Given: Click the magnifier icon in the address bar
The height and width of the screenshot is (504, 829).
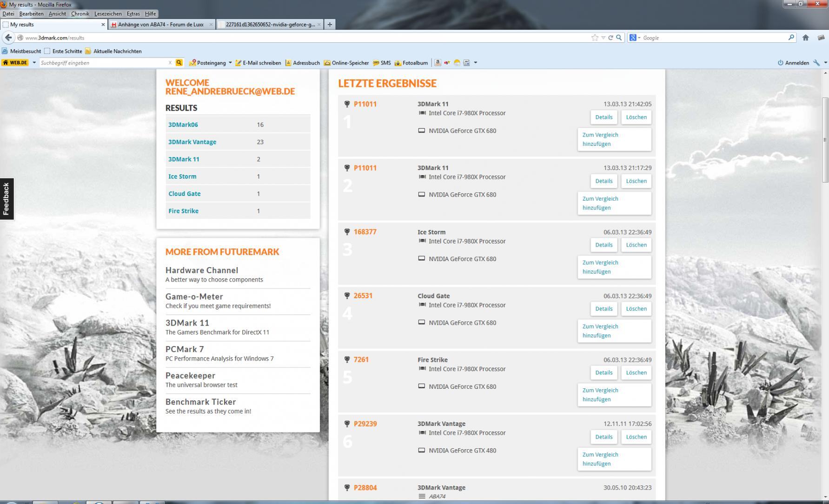Looking at the screenshot, I should [x=619, y=38].
